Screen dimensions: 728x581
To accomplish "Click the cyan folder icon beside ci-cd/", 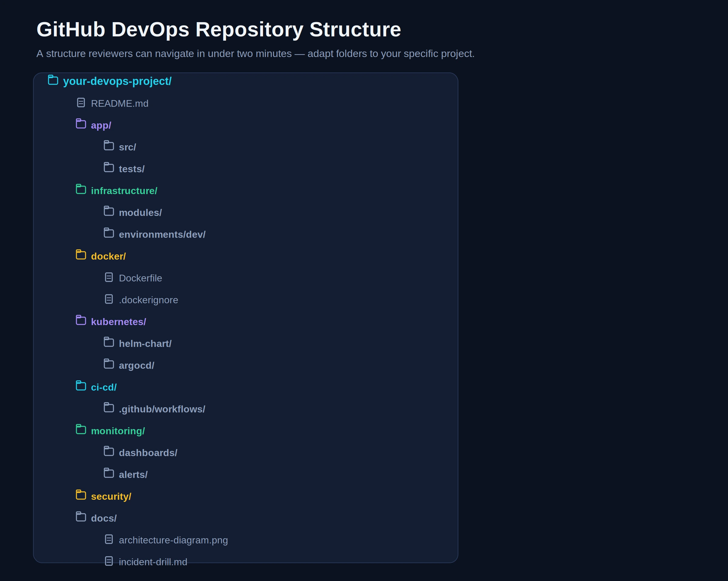I will (x=81, y=386).
